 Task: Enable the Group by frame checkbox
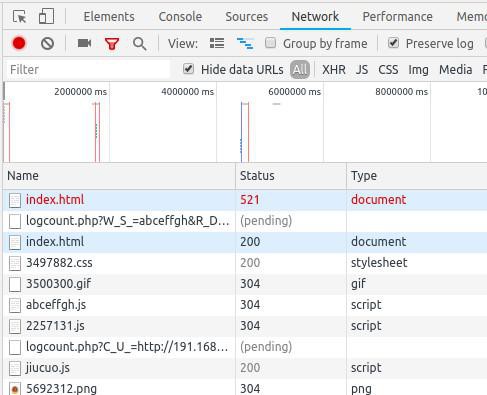tap(270, 43)
